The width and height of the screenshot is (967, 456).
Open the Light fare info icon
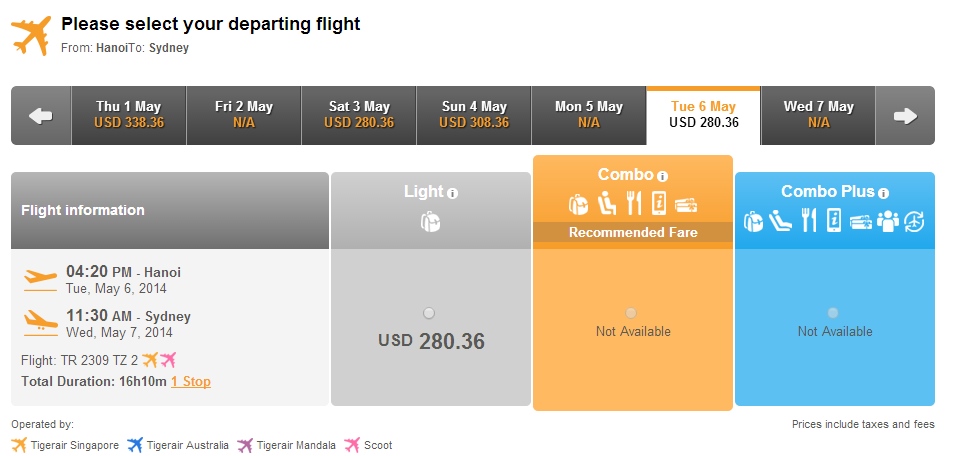point(453,193)
